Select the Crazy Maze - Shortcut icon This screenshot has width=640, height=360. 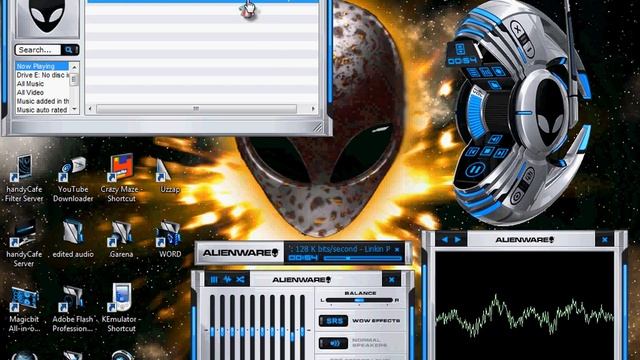click(121, 178)
